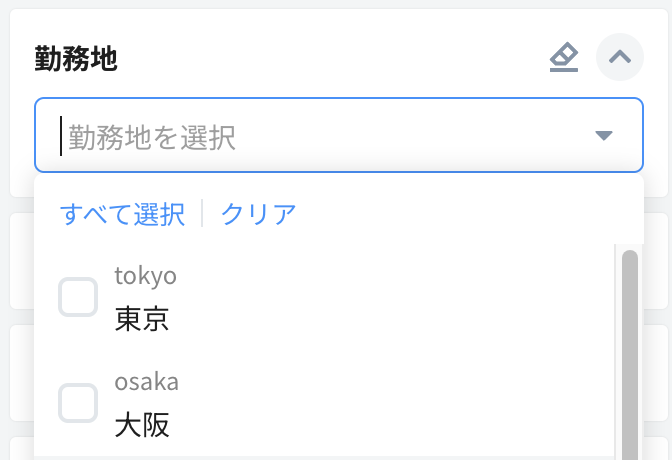Image resolution: width=672 pixels, height=460 pixels.
Task: Click the 勤務地を選択 placeholder text
Action: (152, 137)
